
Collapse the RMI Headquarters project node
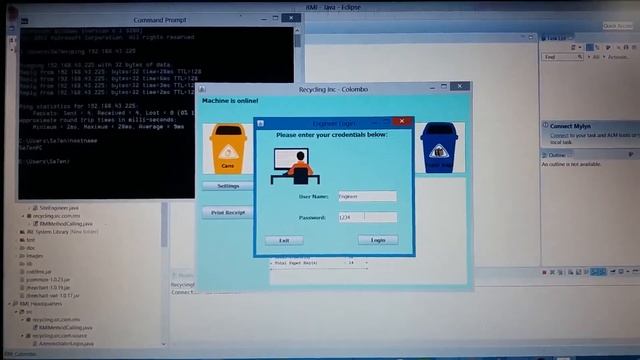(x=10, y=304)
